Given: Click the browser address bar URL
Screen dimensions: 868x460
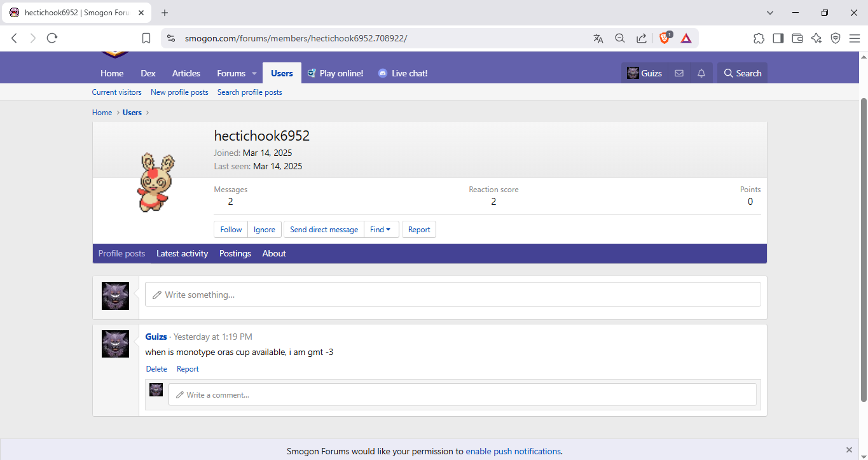Looking at the screenshot, I should point(296,38).
